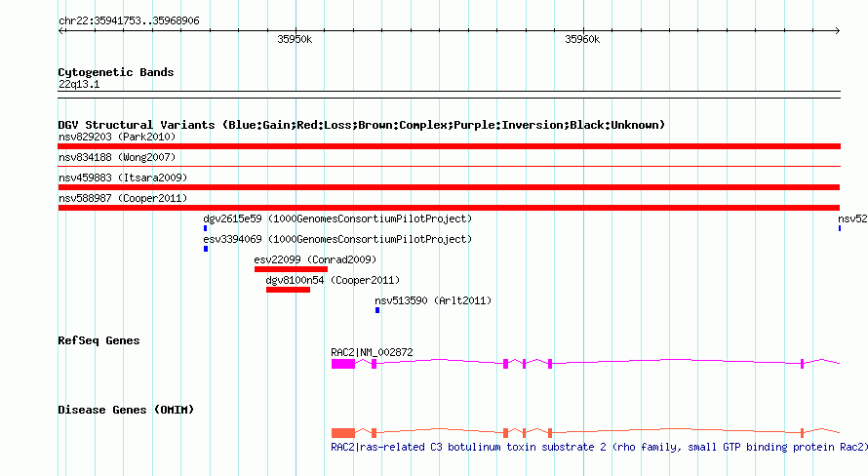Click the Disease Genes (OMIM) track heading
Image resolution: width=868 pixels, height=476 pixels.
pos(126,410)
